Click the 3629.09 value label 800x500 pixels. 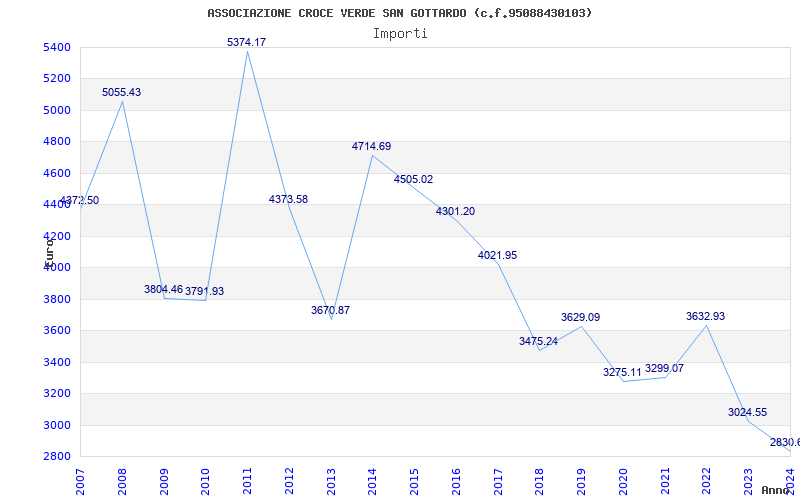click(x=581, y=317)
